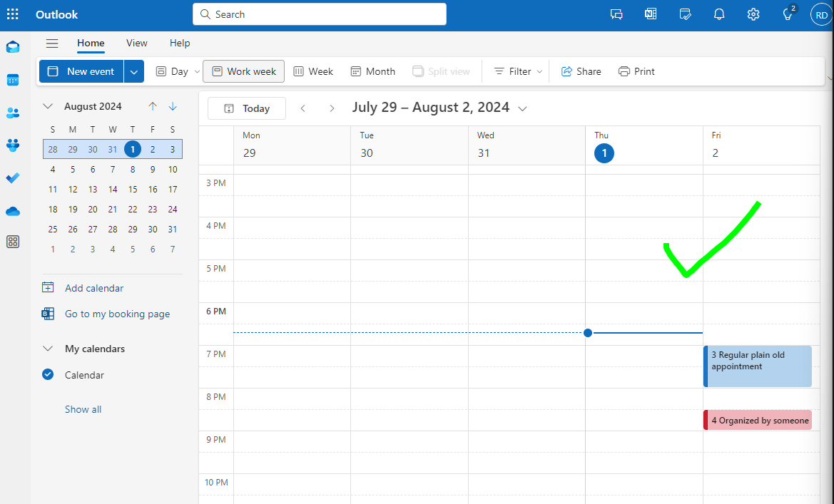Open the Filter dropdown
The image size is (834, 504).
[x=518, y=71]
